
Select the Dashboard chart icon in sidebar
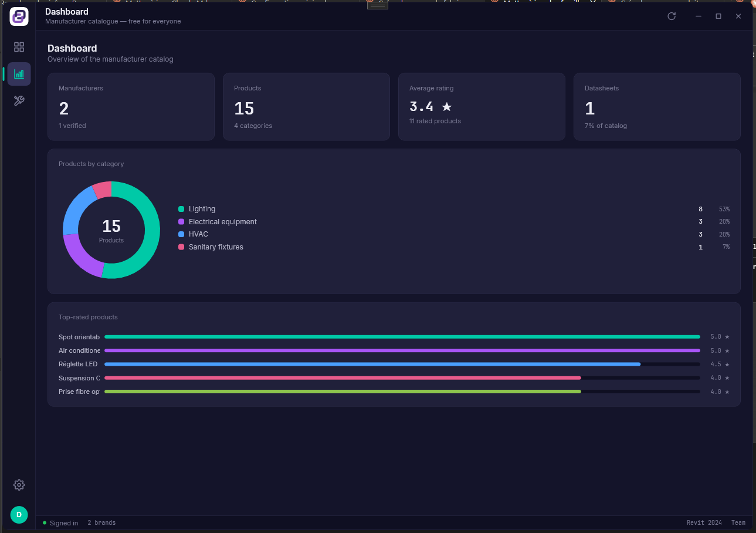[x=19, y=74]
